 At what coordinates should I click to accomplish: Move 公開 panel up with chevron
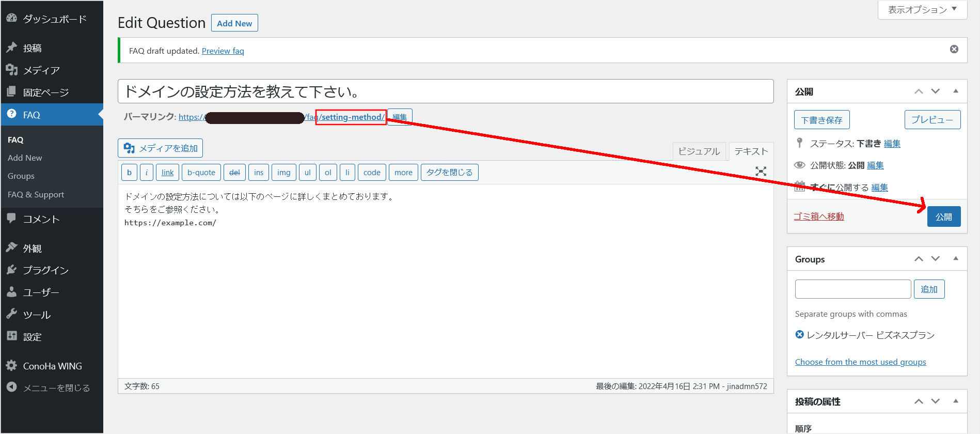(x=919, y=91)
